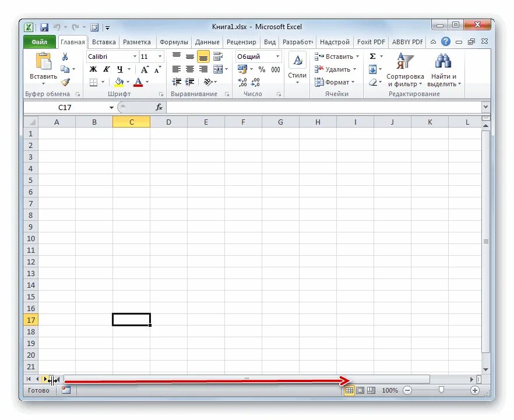Switch to the Вставка tab
Screen dimensions: 514x420
[104, 42]
